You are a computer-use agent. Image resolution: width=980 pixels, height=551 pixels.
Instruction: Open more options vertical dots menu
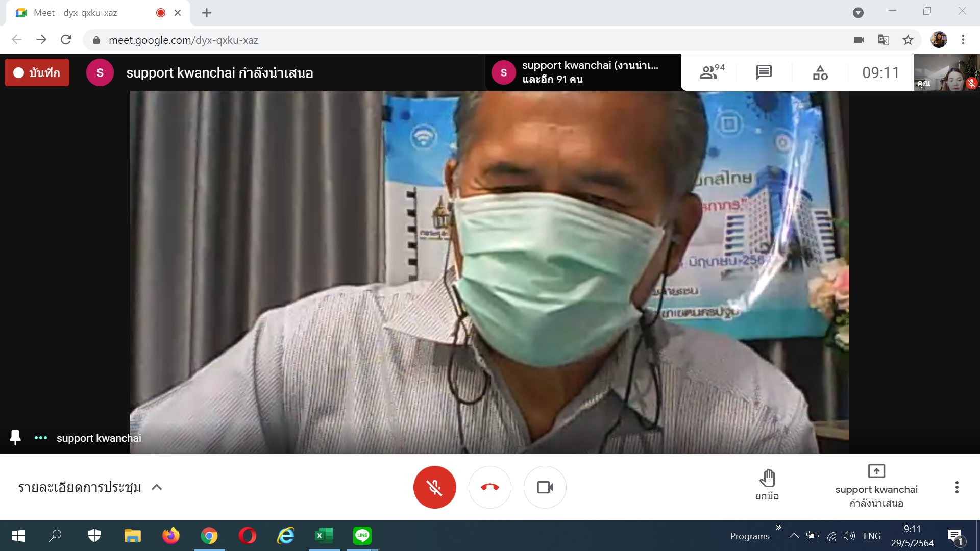tap(957, 487)
